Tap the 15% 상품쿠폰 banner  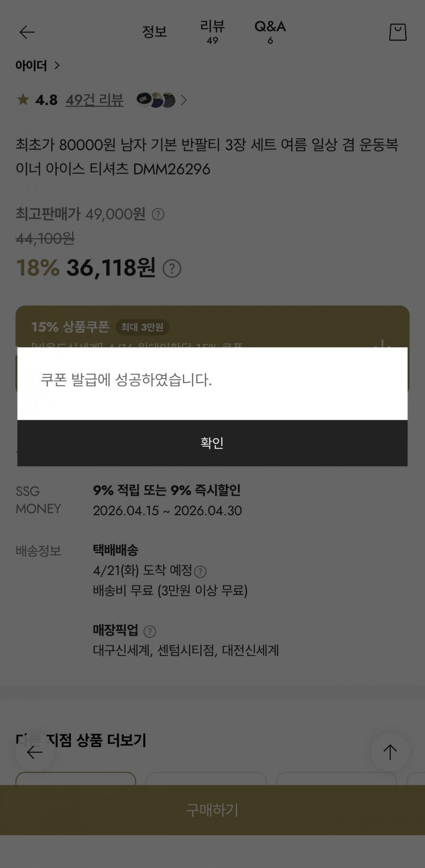(142, 327)
